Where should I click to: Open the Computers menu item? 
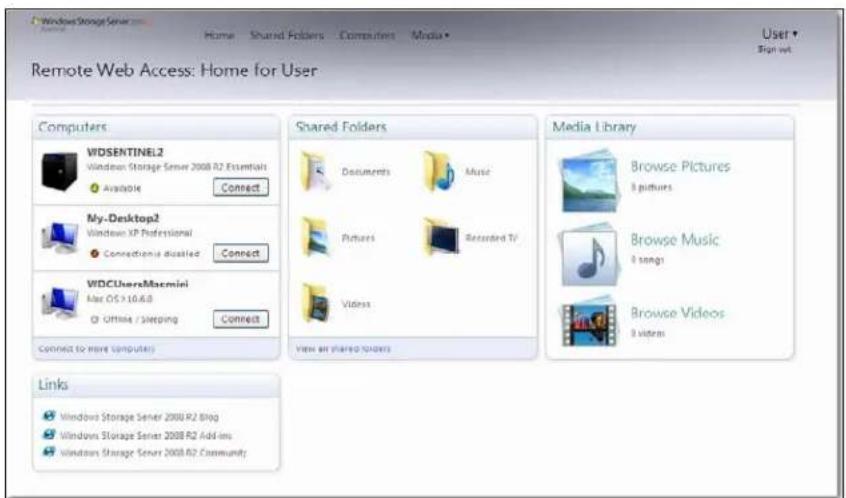coord(367,36)
